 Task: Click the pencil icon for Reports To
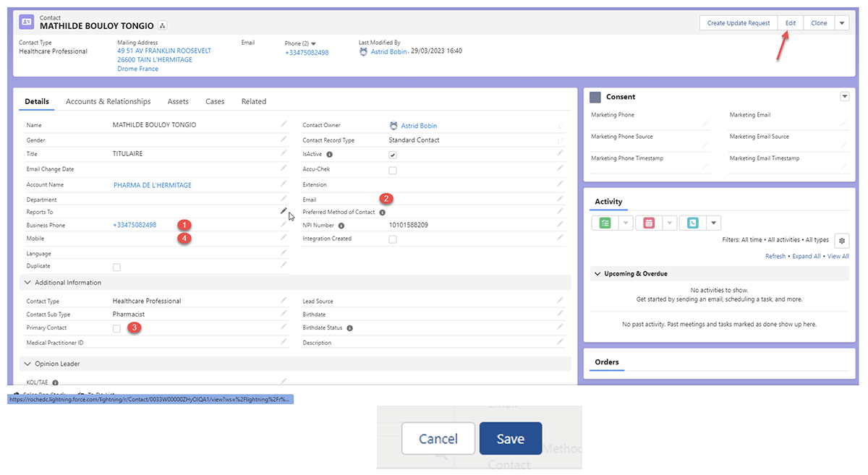click(x=284, y=211)
